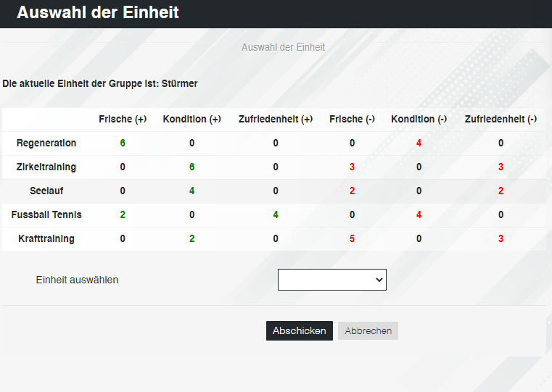Image resolution: width=552 pixels, height=392 pixels.
Task: Click the red 5 in Krafttraining row
Action: (x=352, y=238)
